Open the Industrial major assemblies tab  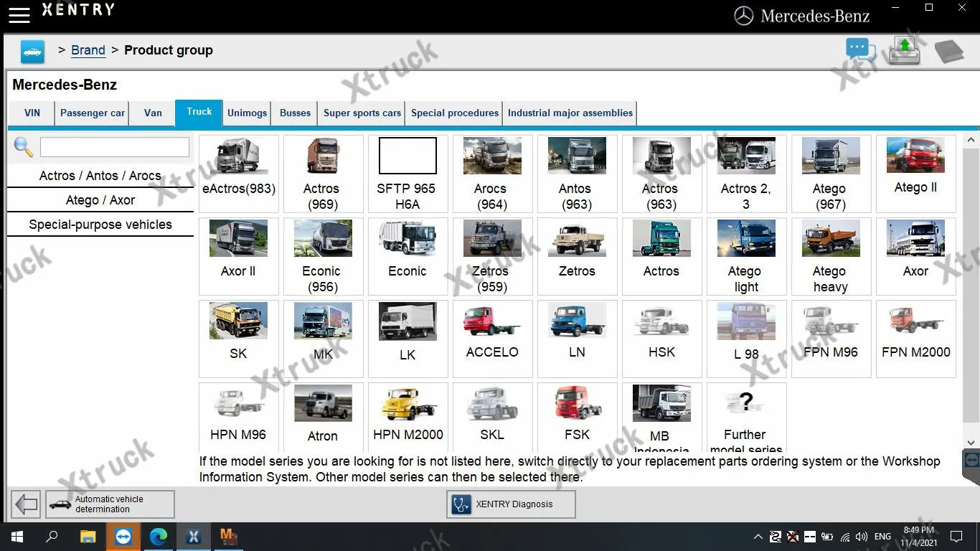(x=570, y=113)
